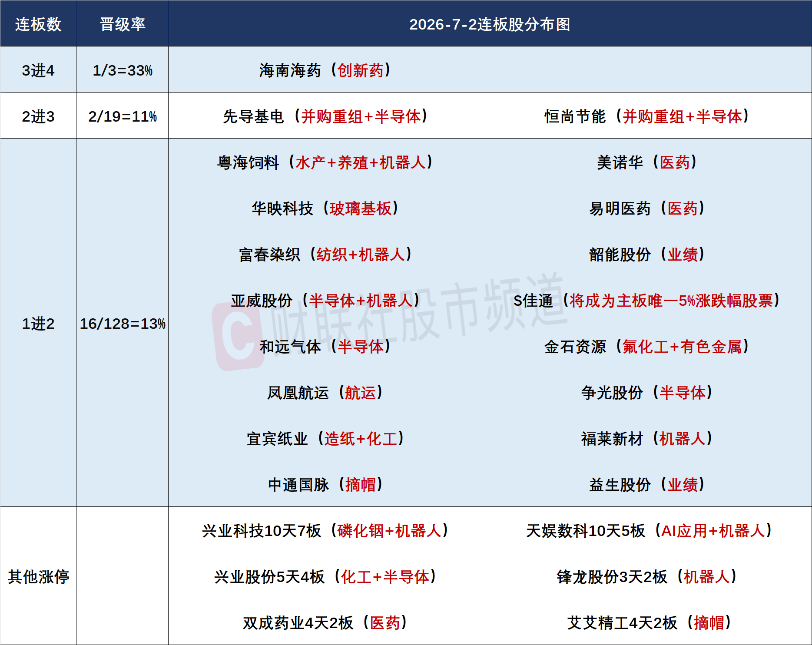The image size is (812, 645).
Task: Click the 1/3=33% promotion rate cell
Action: [123, 70]
